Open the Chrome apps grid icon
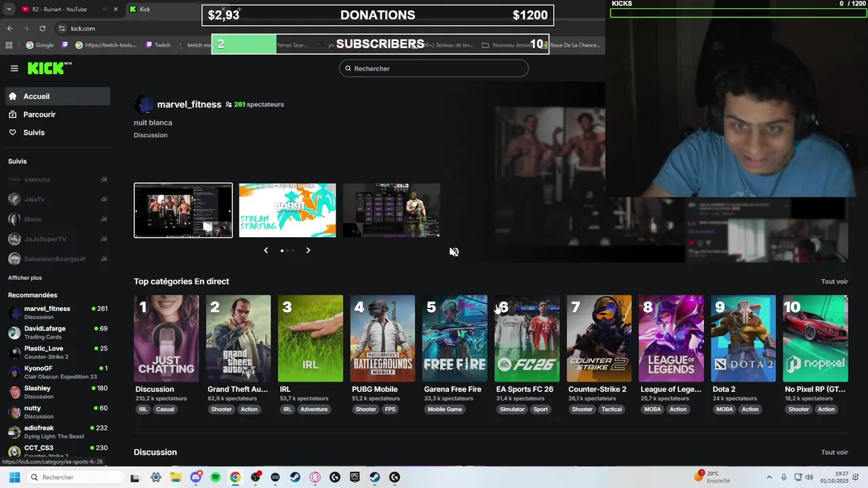Screen dimensions: 868x488 point(9,45)
